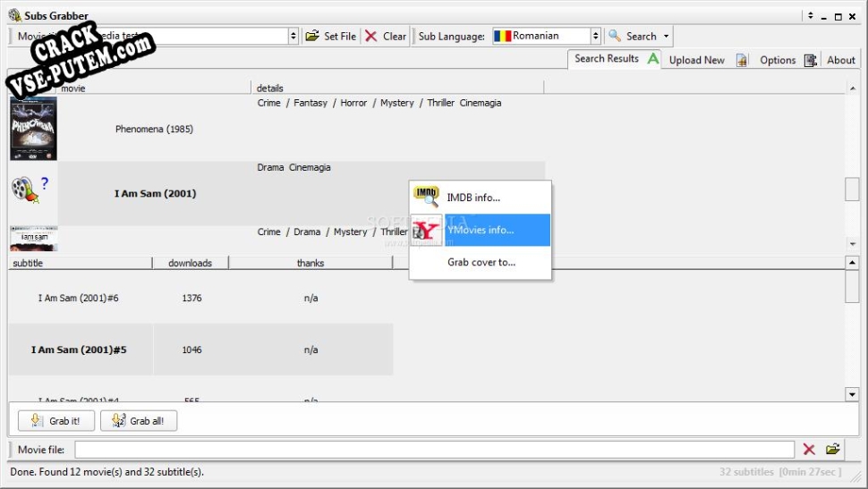868x489 pixels.
Task: Choose IMDB info... from context menu
Action: click(480, 197)
